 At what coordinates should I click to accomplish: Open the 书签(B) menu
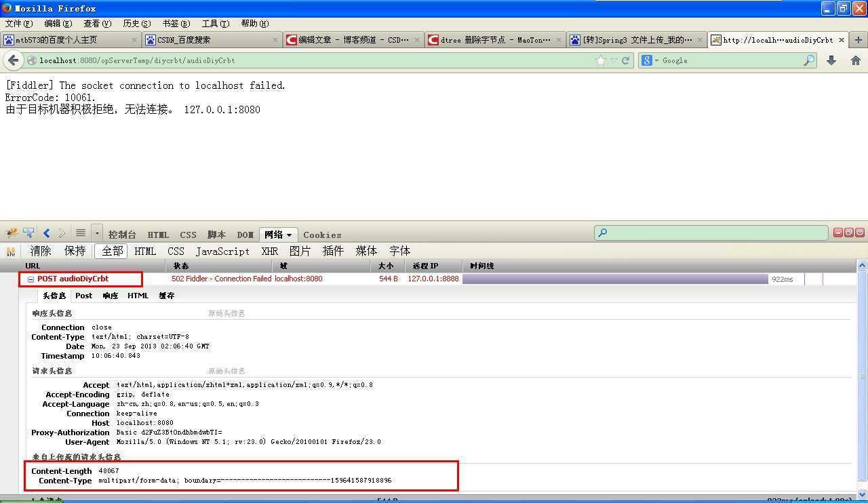click(x=176, y=23)
